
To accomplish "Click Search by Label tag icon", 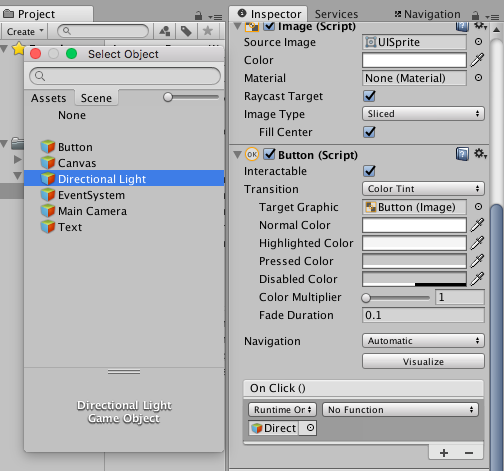I will coord(186,31).
